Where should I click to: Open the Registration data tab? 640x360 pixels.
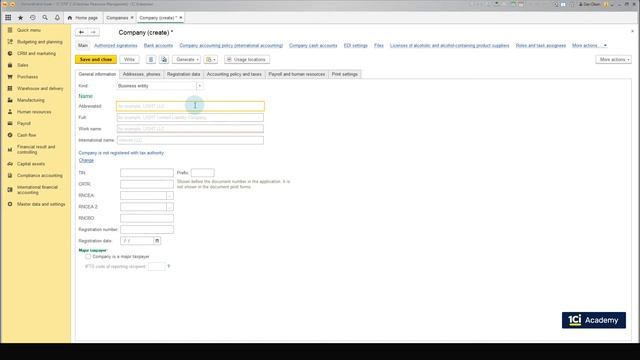(183, 74)
